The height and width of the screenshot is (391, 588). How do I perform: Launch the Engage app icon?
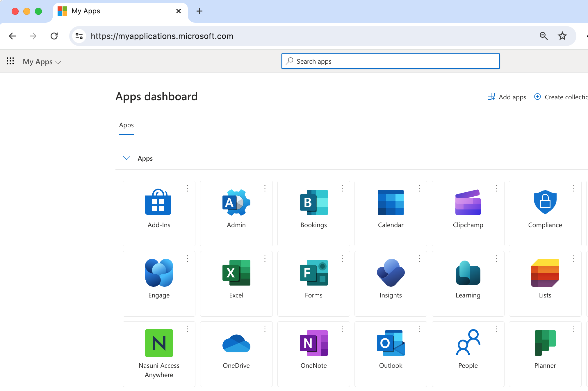pos(159,273)
